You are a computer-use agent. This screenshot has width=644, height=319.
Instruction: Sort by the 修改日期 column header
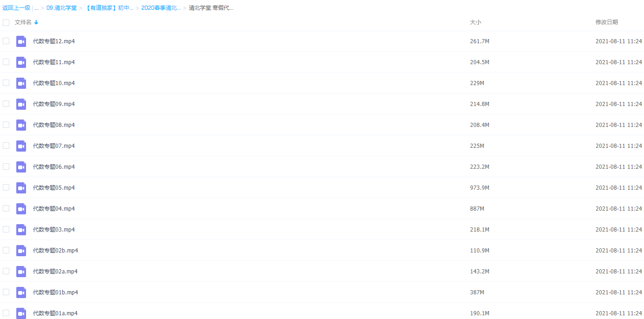pyautogui.click(x=606, y=22)
